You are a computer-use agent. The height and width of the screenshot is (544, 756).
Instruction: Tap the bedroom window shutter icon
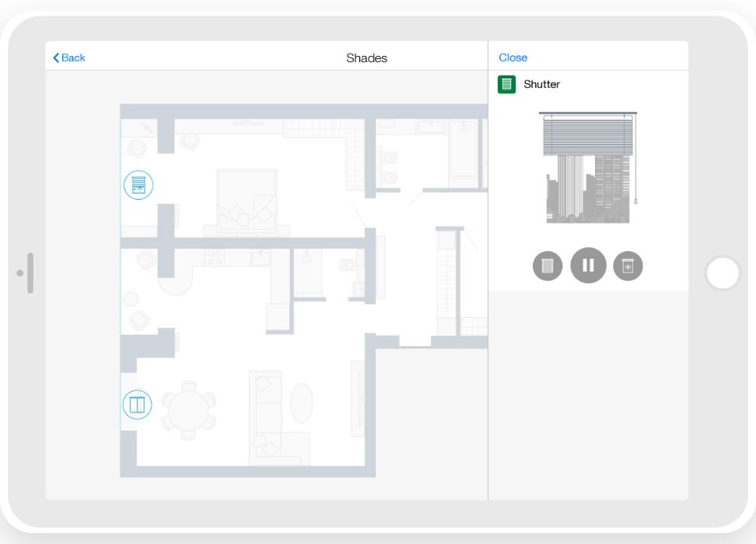coord(138,185)
